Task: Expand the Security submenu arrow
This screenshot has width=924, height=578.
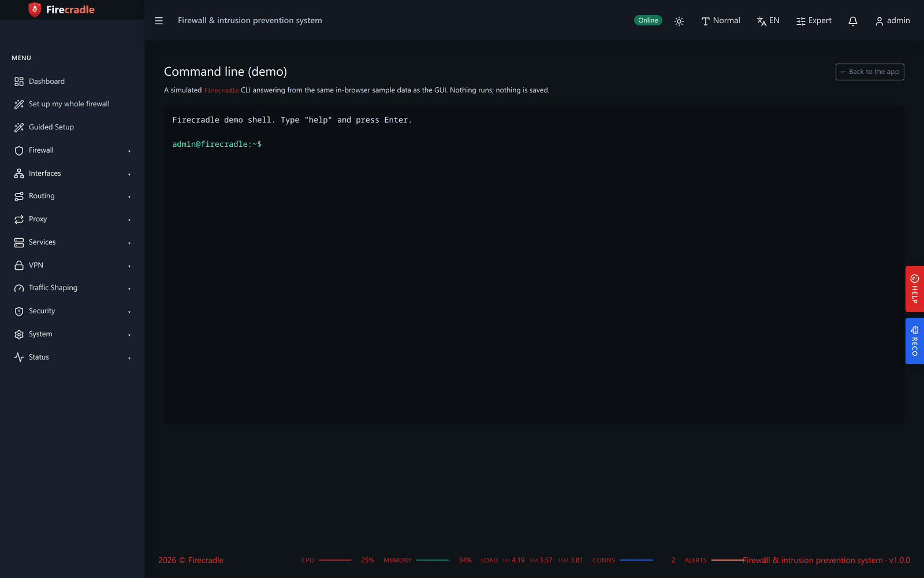Action: pos(129,312)
